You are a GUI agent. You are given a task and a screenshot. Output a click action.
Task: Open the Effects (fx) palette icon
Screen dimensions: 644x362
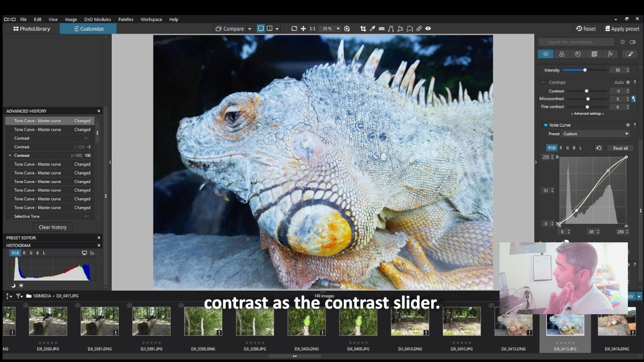click(610, 54)
